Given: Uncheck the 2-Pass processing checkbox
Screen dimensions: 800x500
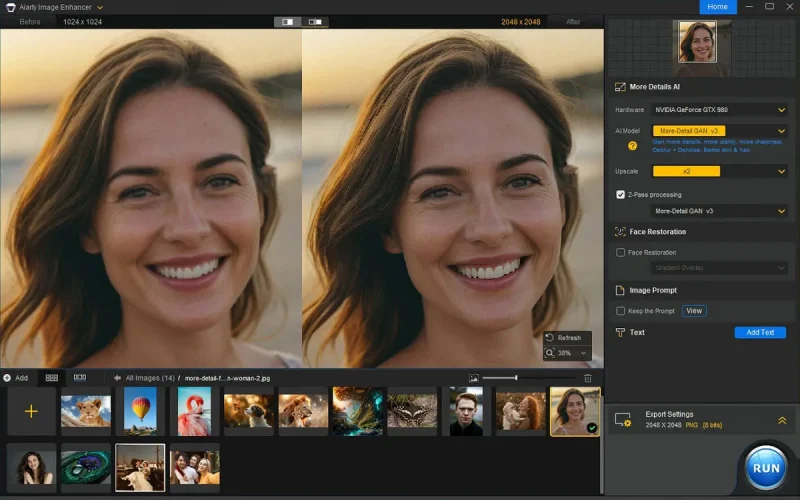Looking at the screenshot, I should coord(620,195).
